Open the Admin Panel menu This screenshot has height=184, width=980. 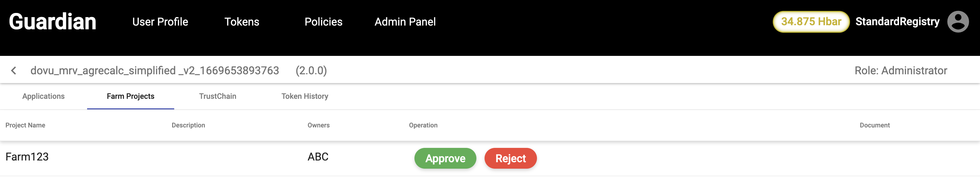click(405, 22)
